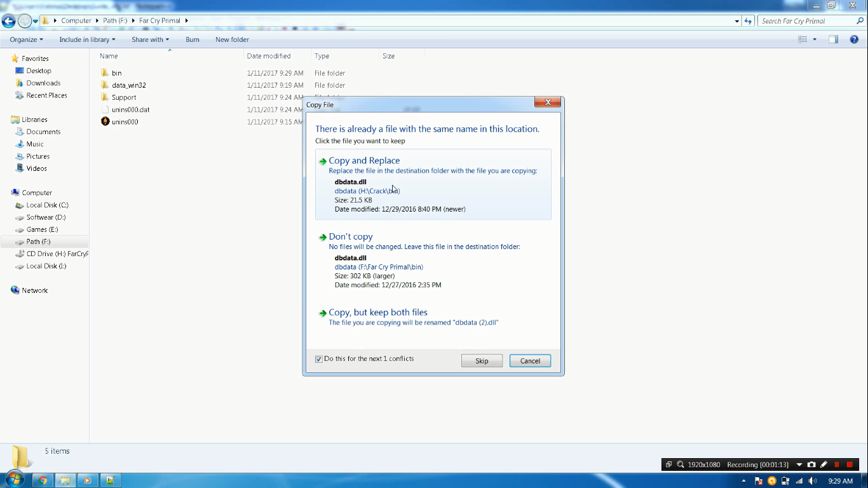Choose Don't copy option
Viewport: 868px width, 488px height.
pyautogui.click(x=433, y=261)
